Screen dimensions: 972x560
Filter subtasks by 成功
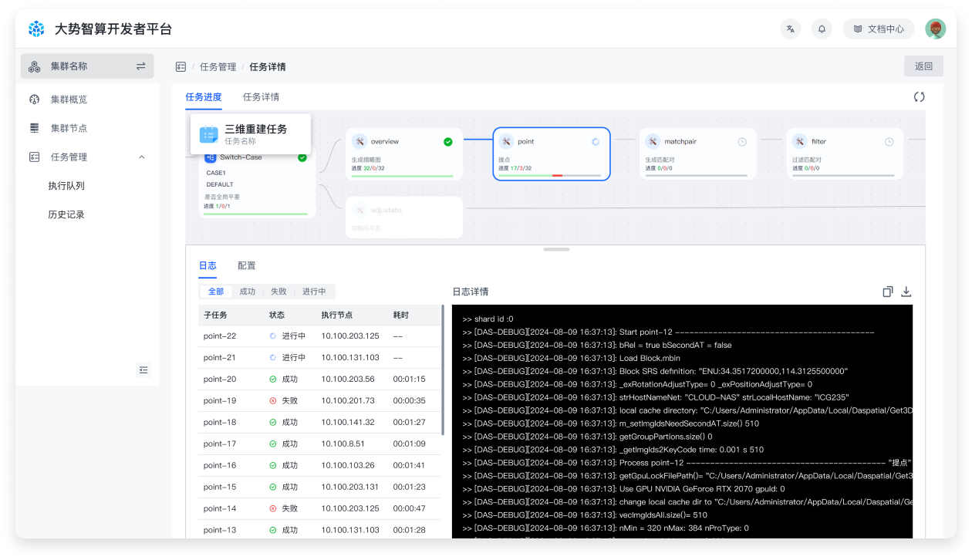tap(247, 292)
